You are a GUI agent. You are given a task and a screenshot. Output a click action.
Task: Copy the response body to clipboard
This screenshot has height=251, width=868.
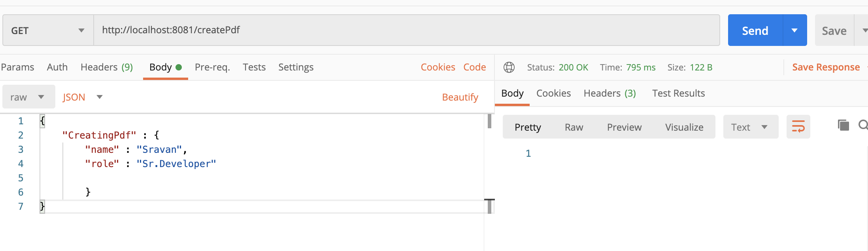pos(843,125)
